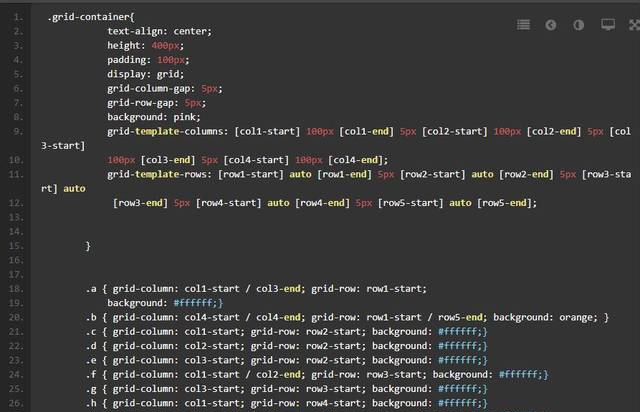Click '[row1-start]' on line 11
This screenshot has height=412, width=640.
coord(251,174)
